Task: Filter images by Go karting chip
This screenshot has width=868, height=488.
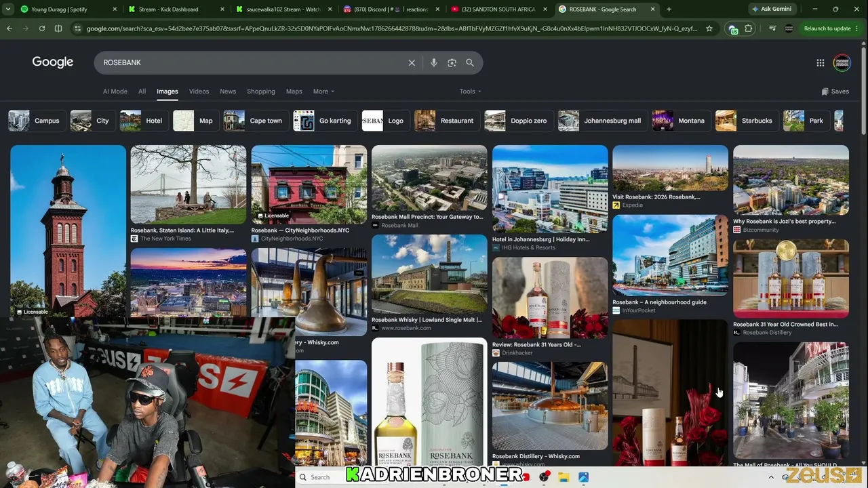Action: pyautogui.click(x=325, y=121)
